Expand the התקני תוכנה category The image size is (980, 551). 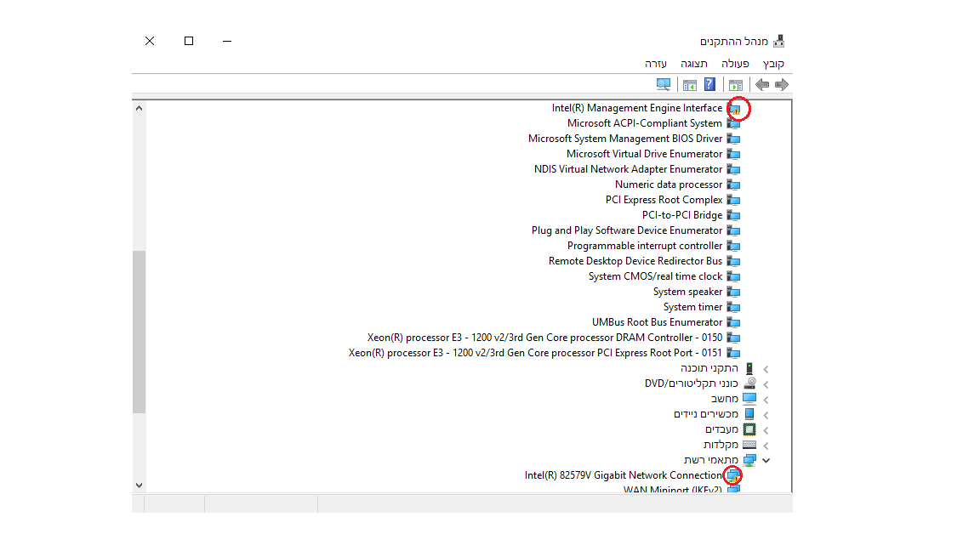(x=766, y=369)
